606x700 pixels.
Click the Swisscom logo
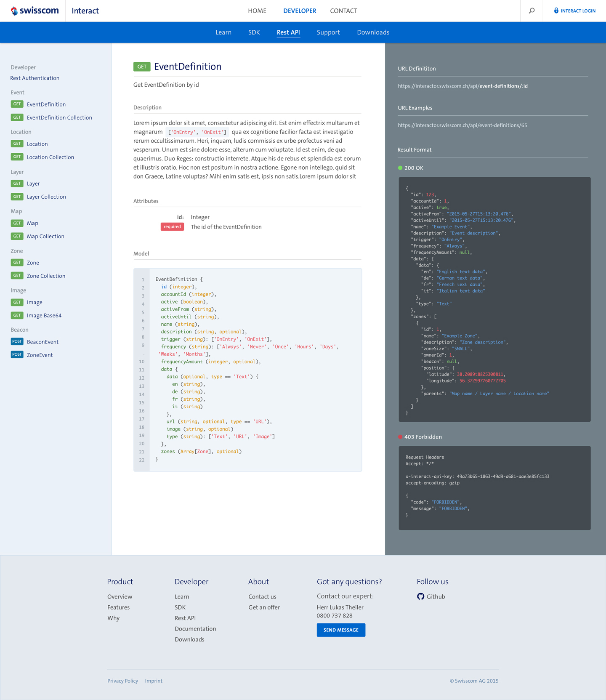pyautogui.click(x=35, y=11)
